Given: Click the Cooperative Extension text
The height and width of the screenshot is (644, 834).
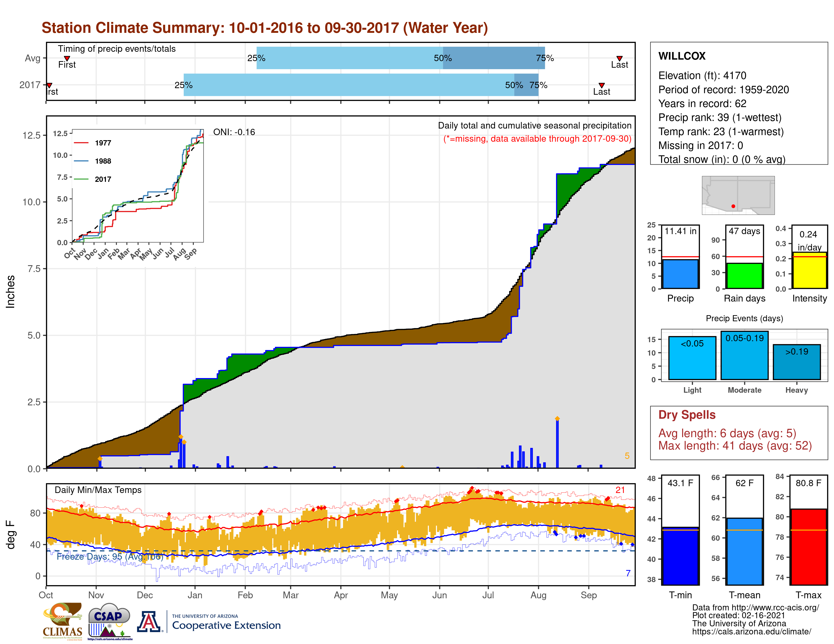Looking at the screenshot, I should (226, 625).
